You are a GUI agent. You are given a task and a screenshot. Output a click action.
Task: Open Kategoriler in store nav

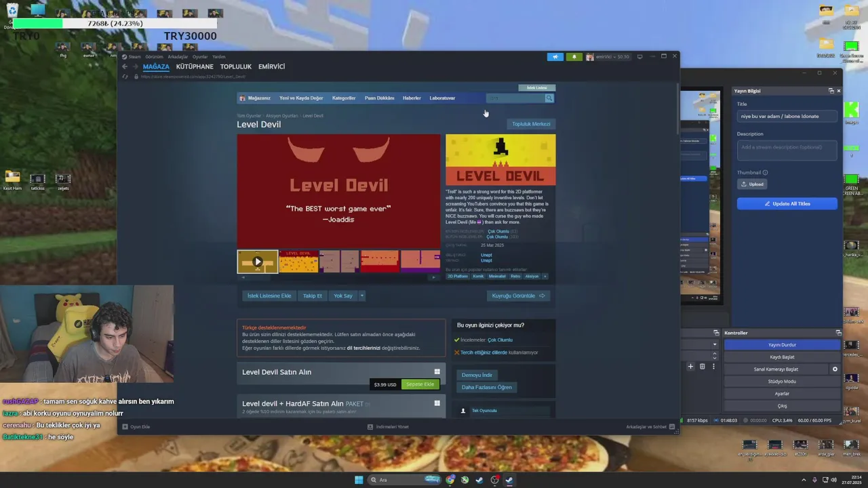(x=344, y=98)
